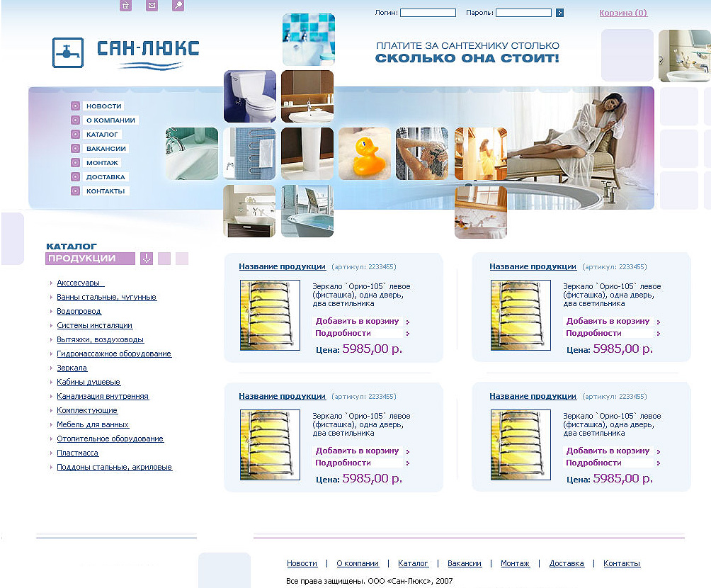Click the Сан-Люкс faucet logo icon
The image size is (711, 588).
coord(67,52)
